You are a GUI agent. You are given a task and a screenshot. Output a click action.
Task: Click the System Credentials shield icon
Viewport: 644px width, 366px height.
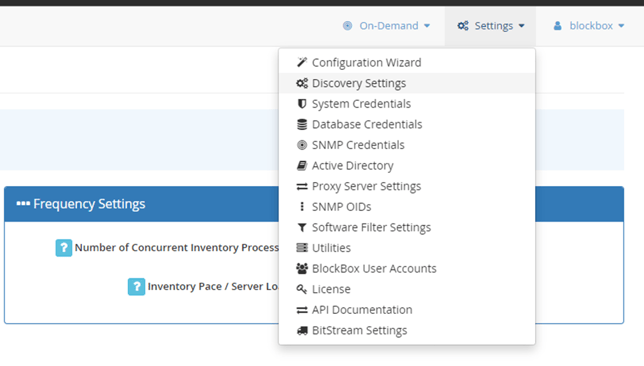click(x=302, y=104)
